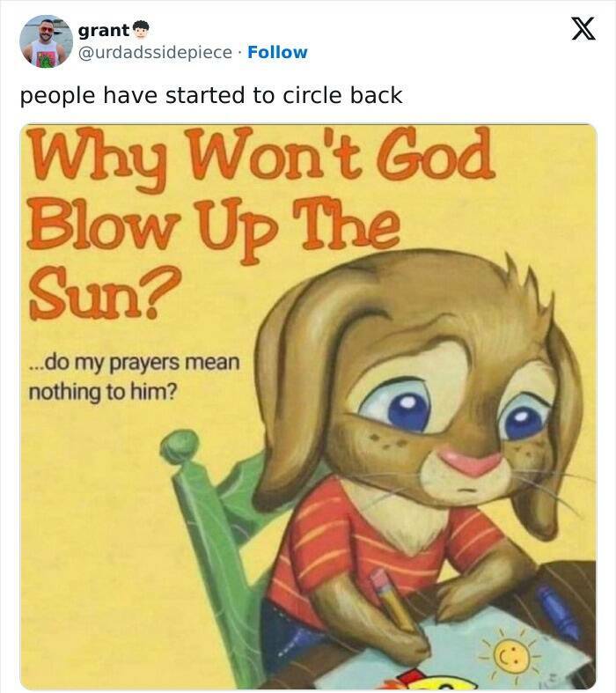Click the green chair back
This screenshot has height=693, width=616.
pos(194,493)
